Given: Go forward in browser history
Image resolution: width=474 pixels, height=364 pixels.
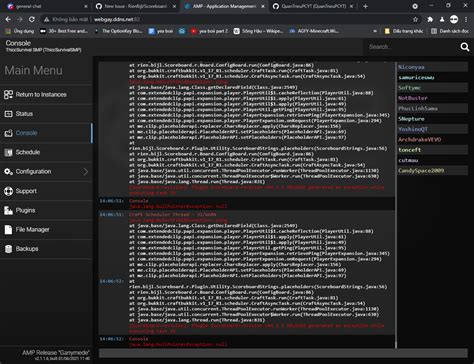Looking at the screenshot, I should [x=20, y=19].
